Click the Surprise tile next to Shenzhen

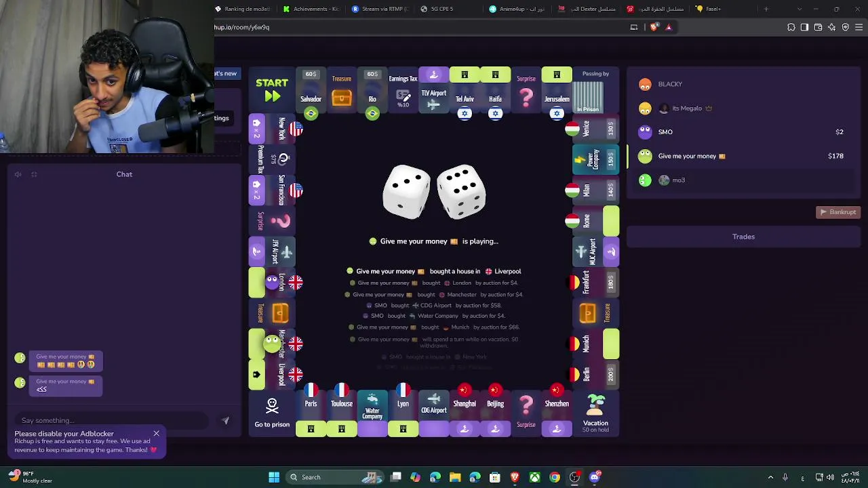click(x=526, y=413)
